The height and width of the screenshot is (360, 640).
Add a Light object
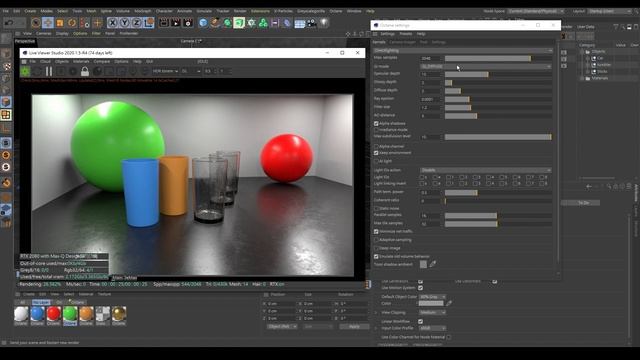(x=324, y=23)
